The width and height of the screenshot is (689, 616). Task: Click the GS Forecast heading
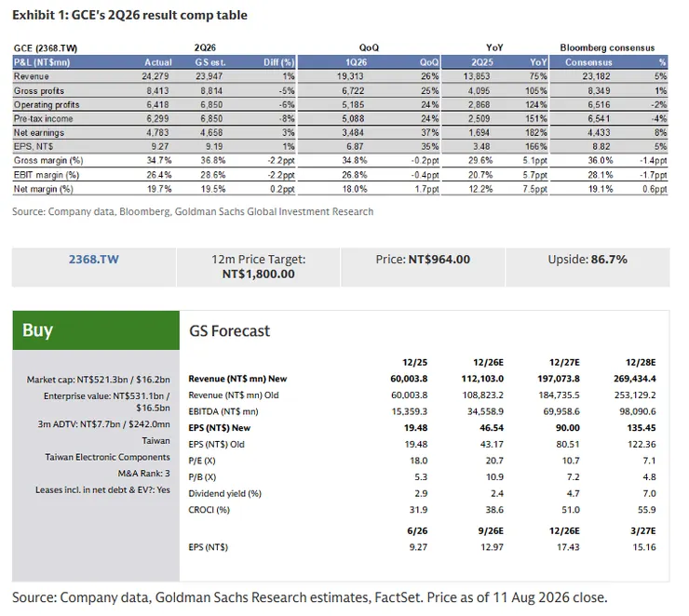pyautogui.click(x=229, y=331)
